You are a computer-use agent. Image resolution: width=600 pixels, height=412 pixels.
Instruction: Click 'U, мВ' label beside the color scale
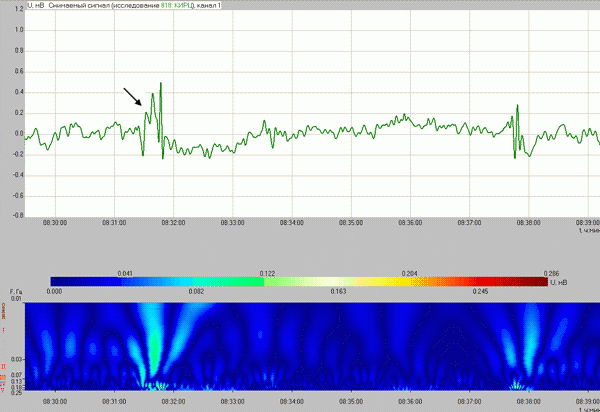(x=559, y=283)
